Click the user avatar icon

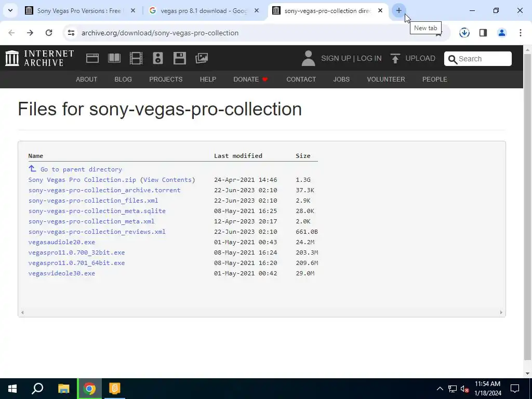point(308,58)
